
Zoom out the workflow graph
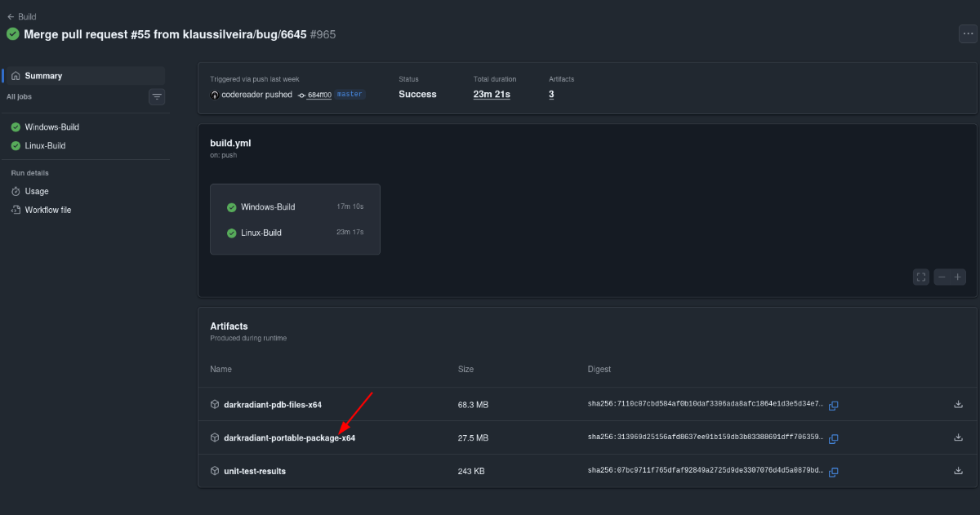coord(942,277)
